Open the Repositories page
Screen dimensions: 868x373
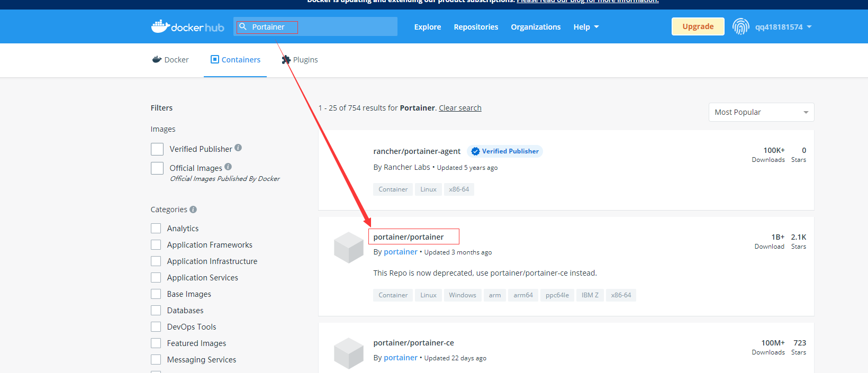tap(476, 27)
